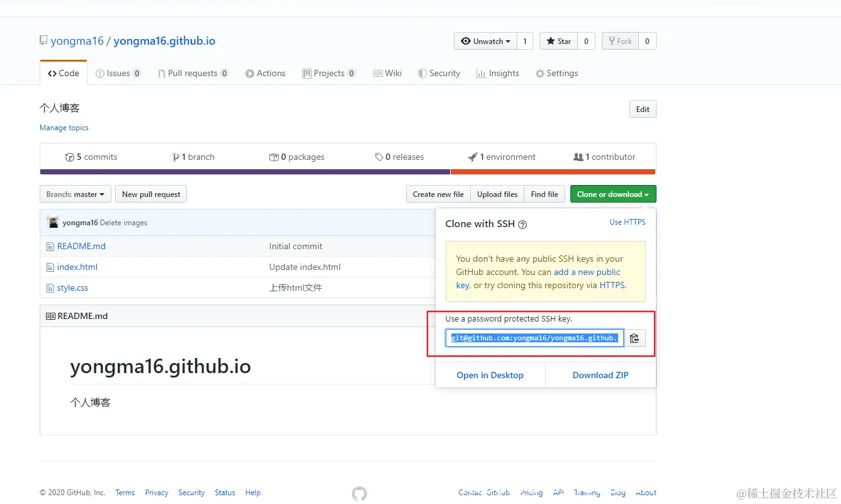The image size is (841, 504).
Task: Select the SSH clone URL input field
Action: (x=534, y=338)
